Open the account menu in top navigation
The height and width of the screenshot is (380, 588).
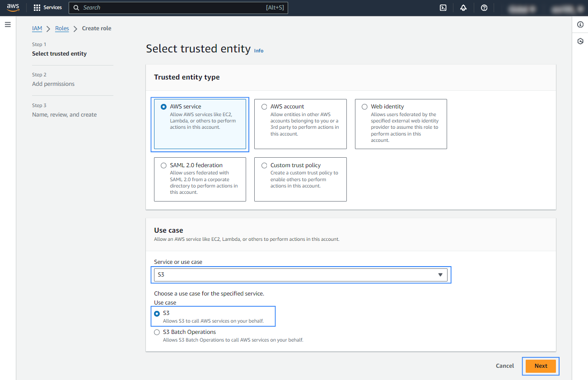566,8
